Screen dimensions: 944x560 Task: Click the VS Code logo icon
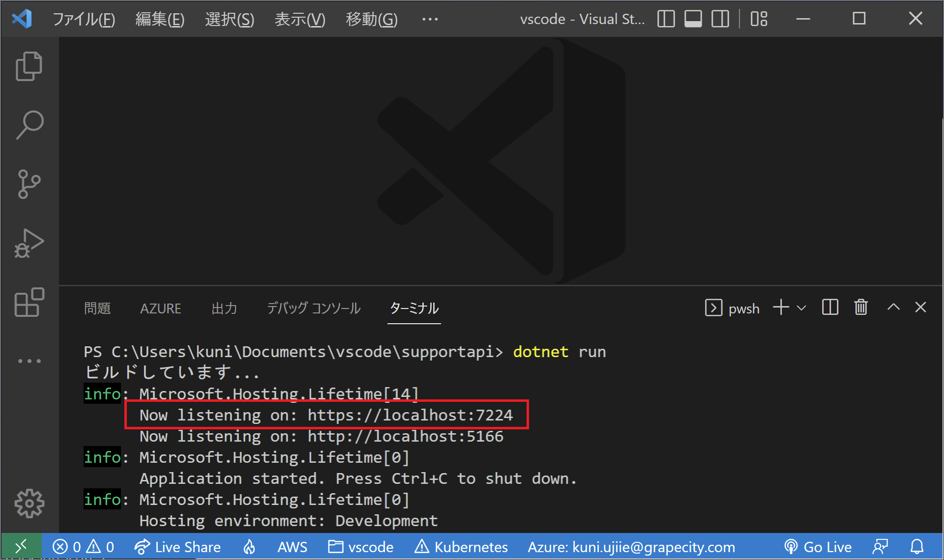22,19
